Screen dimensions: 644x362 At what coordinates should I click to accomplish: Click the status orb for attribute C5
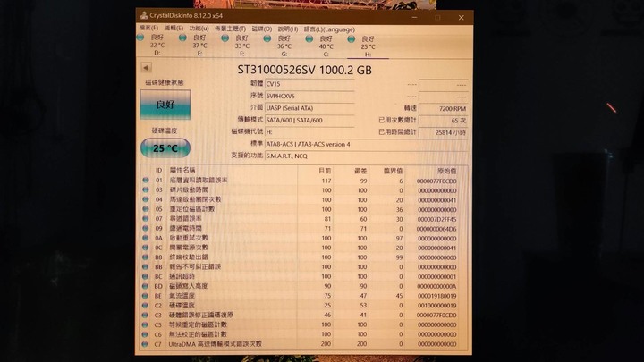click(x=146, y=324)
